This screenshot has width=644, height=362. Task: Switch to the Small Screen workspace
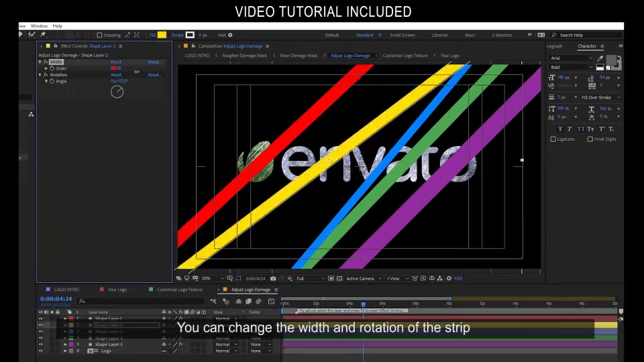click(402, 36)
